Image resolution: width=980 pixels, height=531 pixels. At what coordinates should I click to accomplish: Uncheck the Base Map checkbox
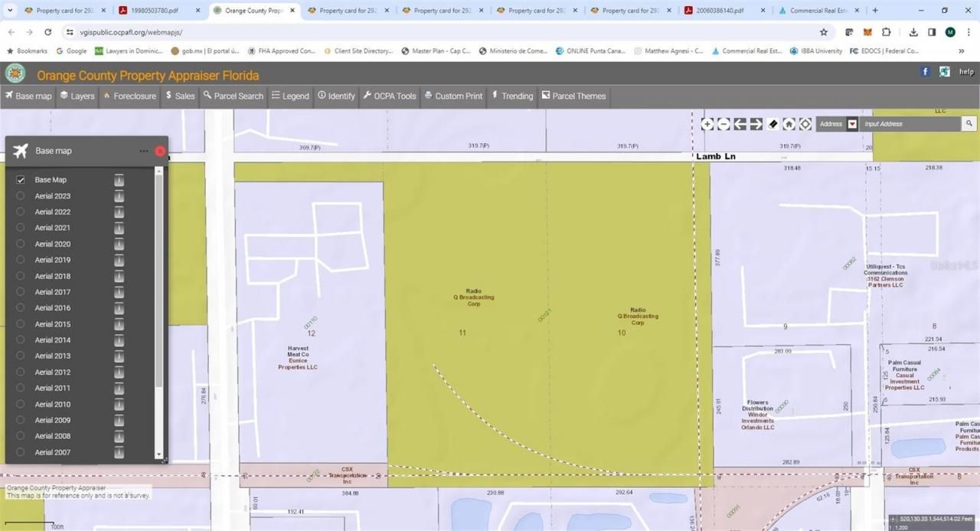[x=21, y=180]
